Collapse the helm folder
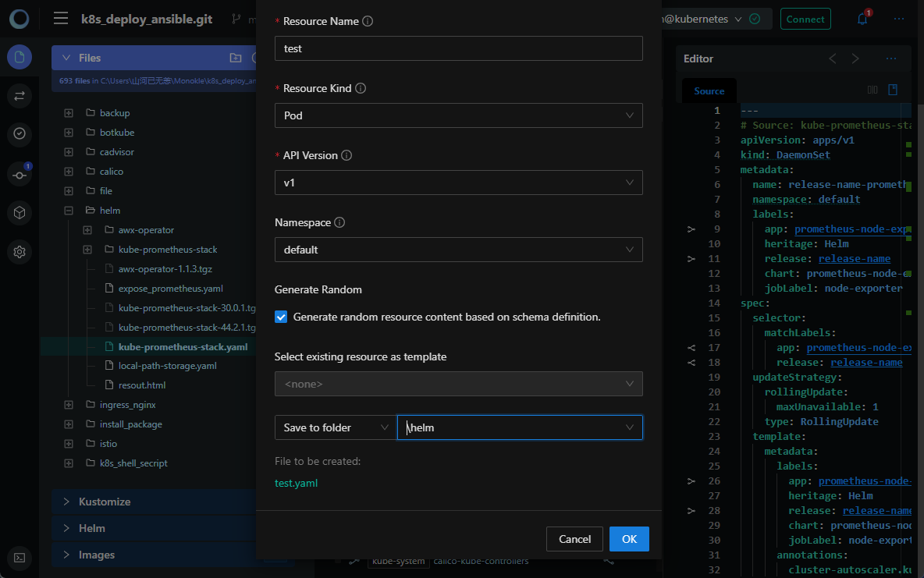This screenshot has height=578, width=924. tap(69, 211)
